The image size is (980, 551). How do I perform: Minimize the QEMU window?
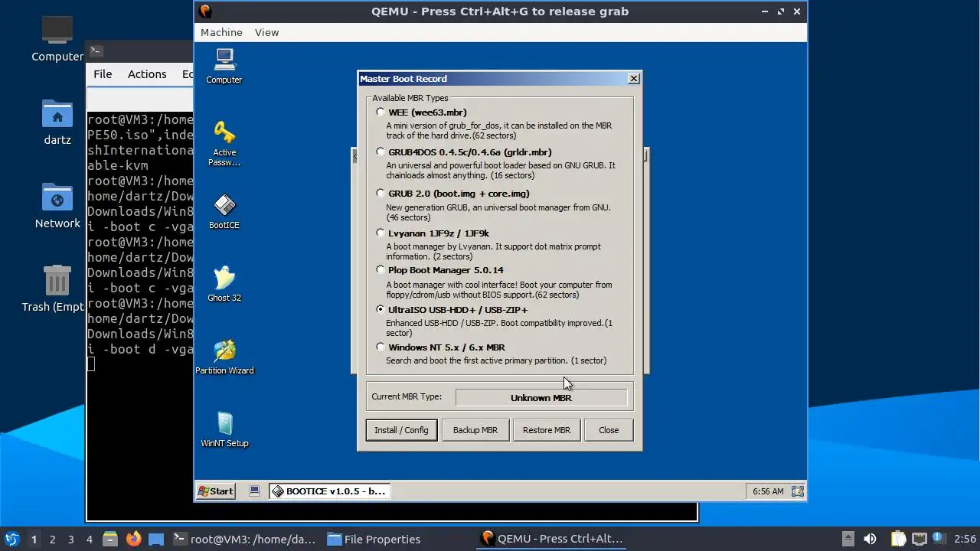click(765, 11)
